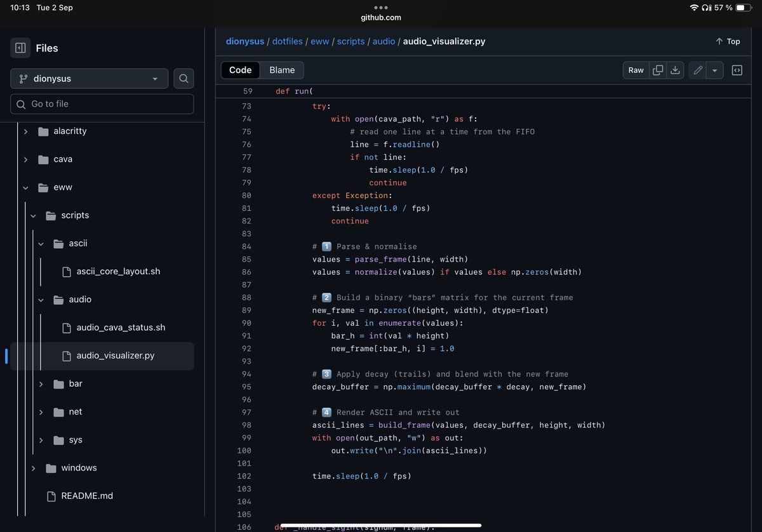Navigate to dotfiles breadcrumb link

tap(288, 41)
